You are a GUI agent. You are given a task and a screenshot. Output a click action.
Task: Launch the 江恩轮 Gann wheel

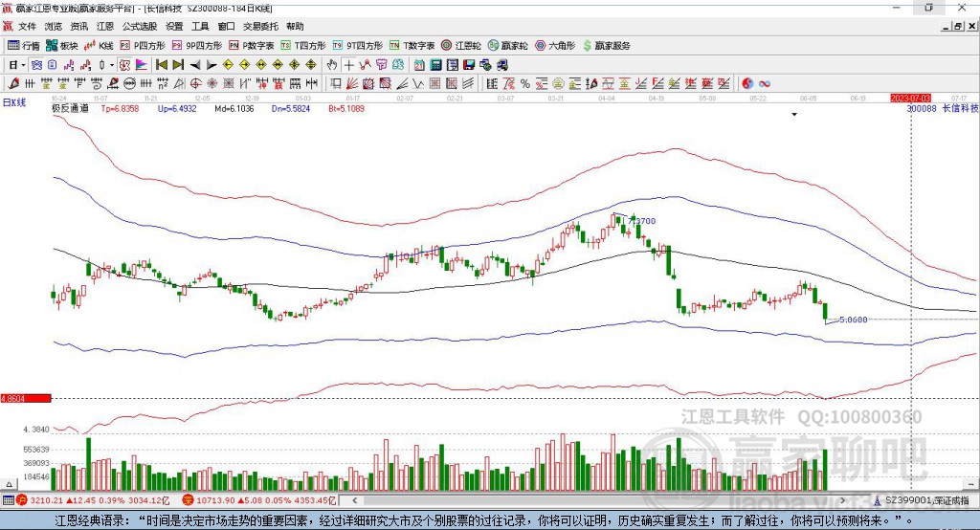(x=461, y=46)
